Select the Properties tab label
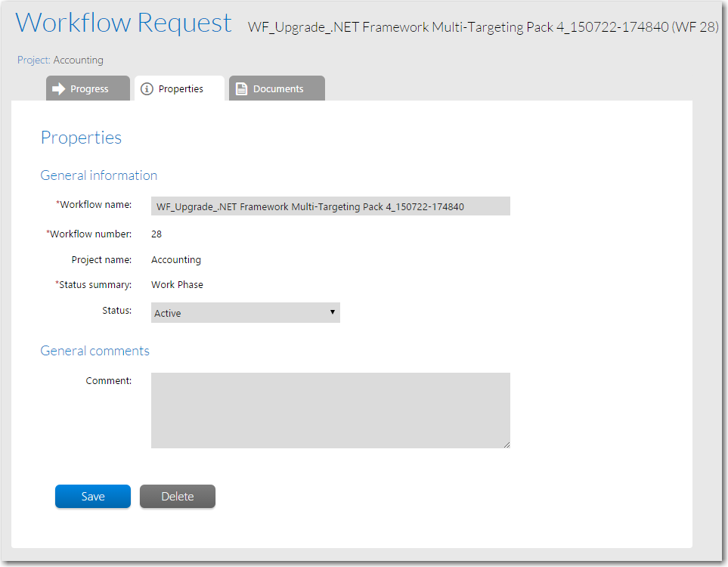Image resolution: width=728 pixels, height=567 pixels. (x=181, y=88)
